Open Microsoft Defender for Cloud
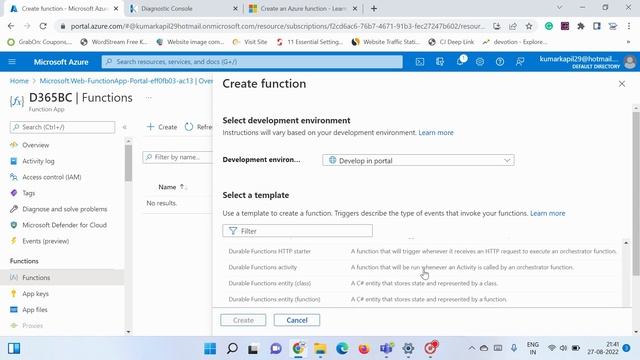This screenshot has height=360, width=640. (x=64, y=225)
